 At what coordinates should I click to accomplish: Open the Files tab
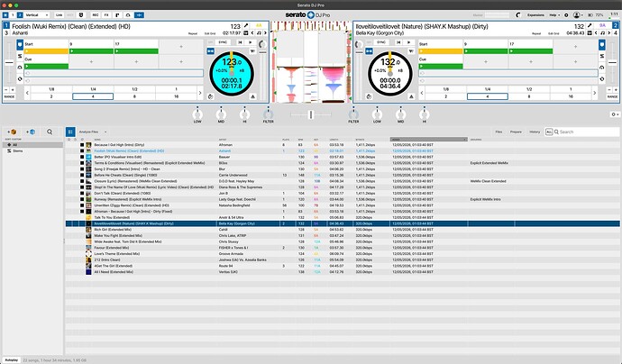point(499,132)
